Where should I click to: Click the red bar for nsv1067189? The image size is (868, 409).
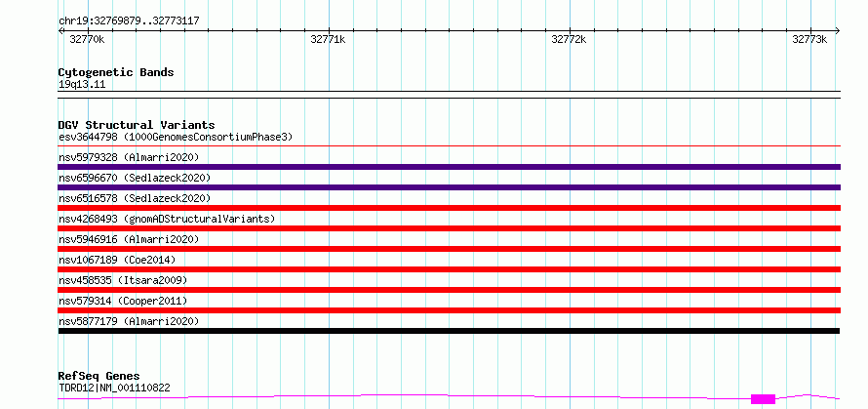pos(449,269)
